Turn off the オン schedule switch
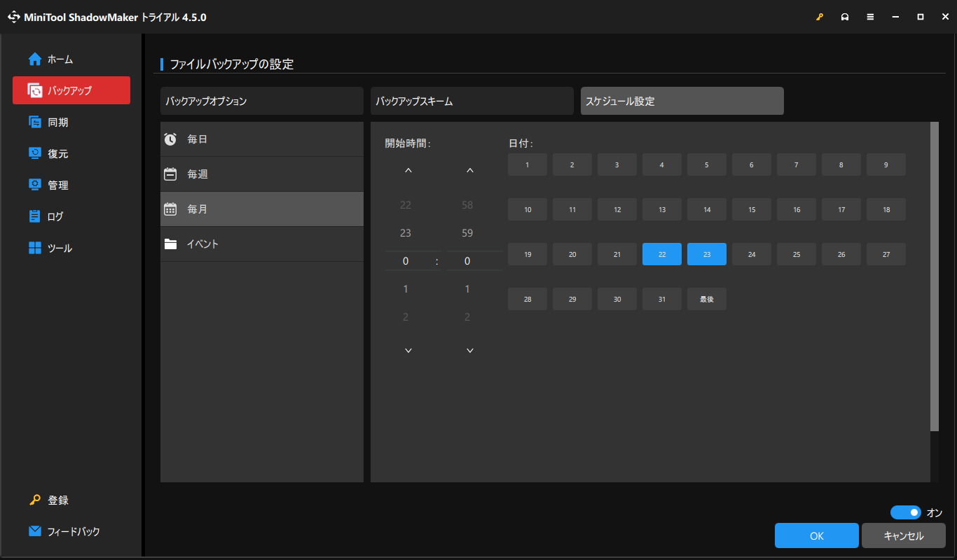Image resolution: width=957 pixels, height=560 pixels. (x=906, y=512)
